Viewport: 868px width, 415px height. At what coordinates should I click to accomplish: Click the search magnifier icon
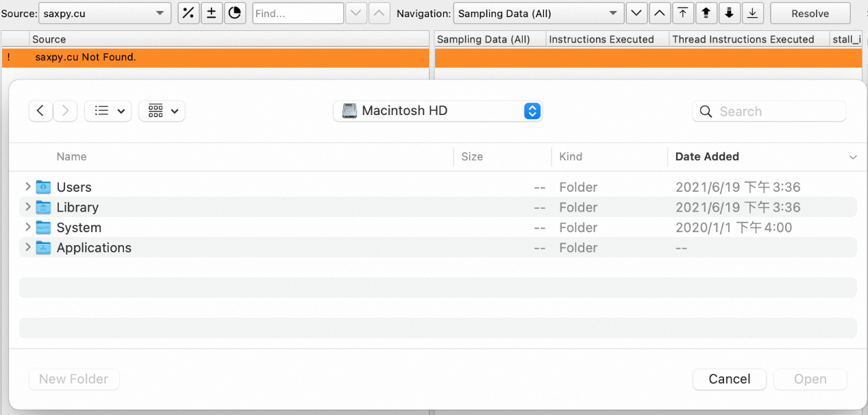[706, 112]
